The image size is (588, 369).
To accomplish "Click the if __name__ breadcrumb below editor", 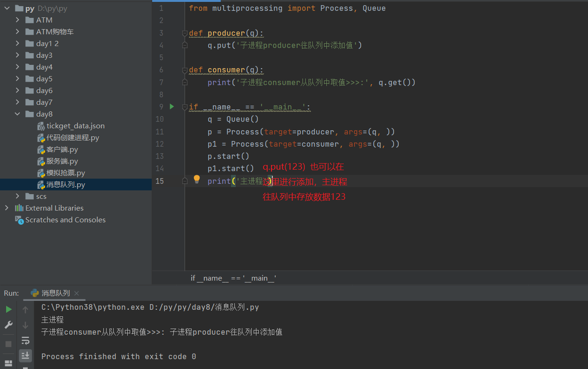I will coord(233,278).
